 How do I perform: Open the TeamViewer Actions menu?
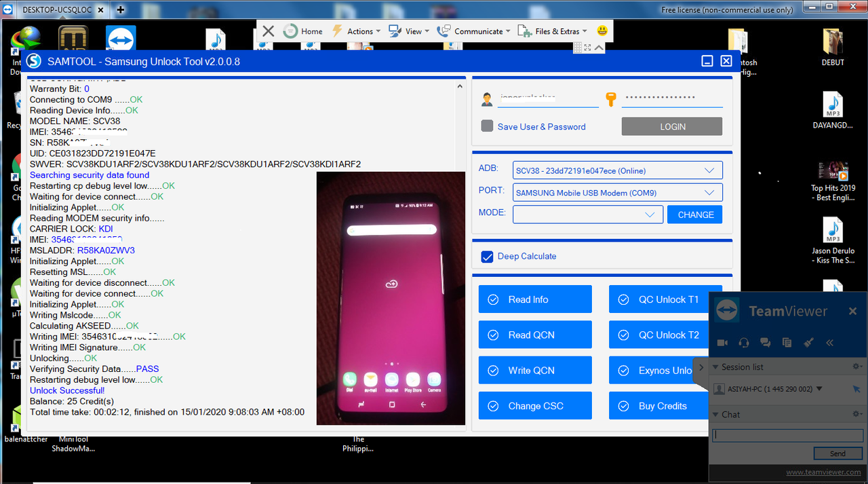point(355,31)
